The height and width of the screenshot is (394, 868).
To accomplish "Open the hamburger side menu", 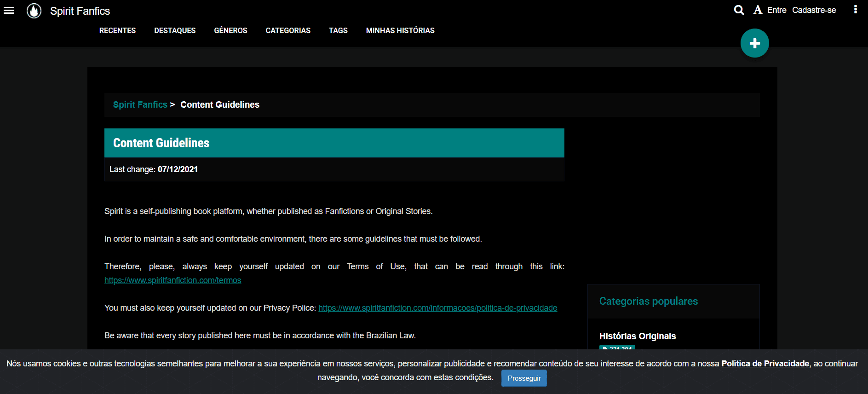I will click(9, 11).
